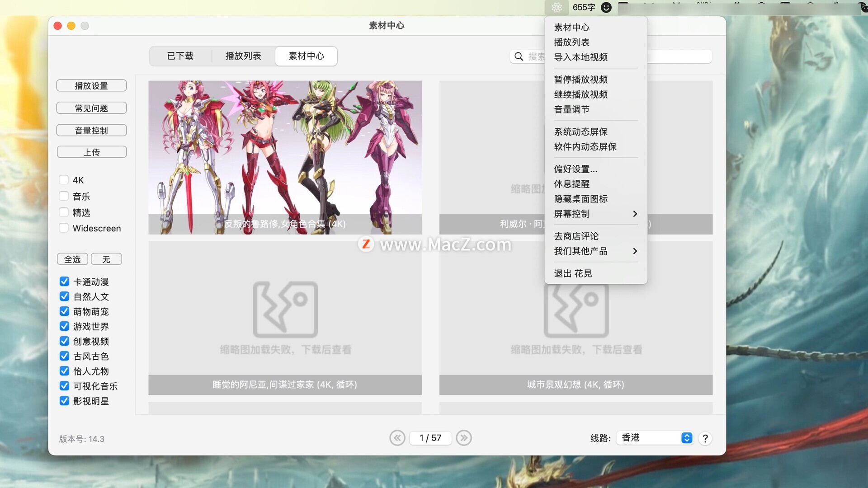Select 导入本地视频 menu item
This screenshot has height=488, width=868.
(x=596, y=57)
